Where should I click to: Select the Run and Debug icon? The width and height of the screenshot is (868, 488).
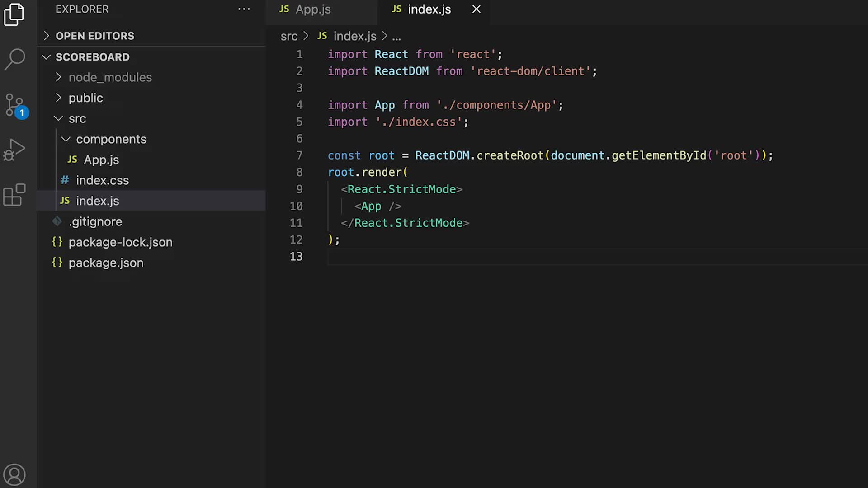tap(15, 150)
